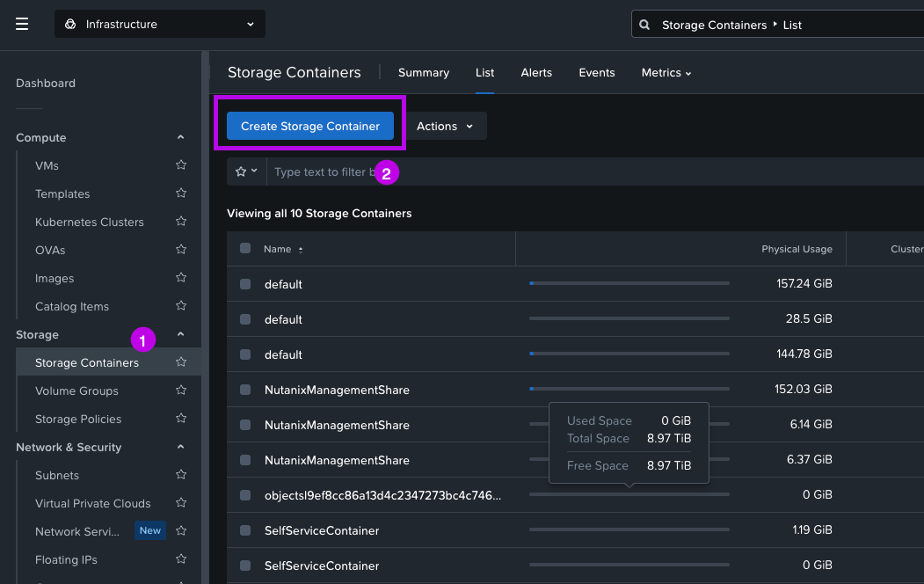This screenshot has width=924, height=584.
Task: Star the Virtual Private Clouds entry
Action: (181, 503)
